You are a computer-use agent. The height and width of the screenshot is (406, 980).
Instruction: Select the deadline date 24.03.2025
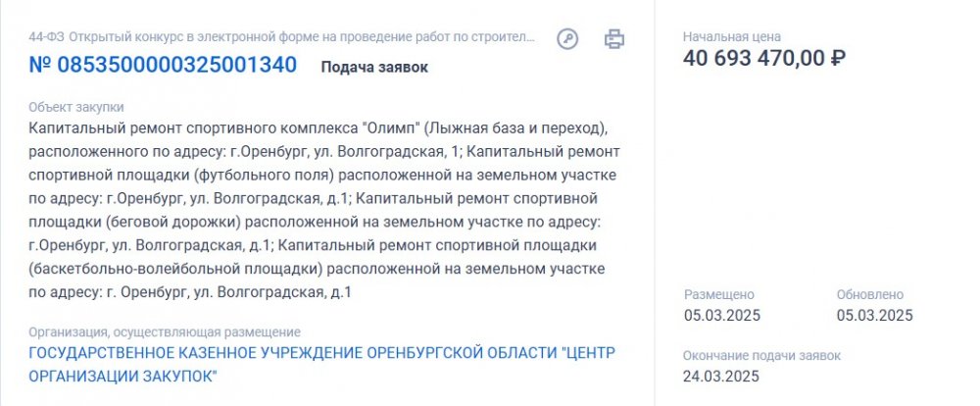[720, 377]
